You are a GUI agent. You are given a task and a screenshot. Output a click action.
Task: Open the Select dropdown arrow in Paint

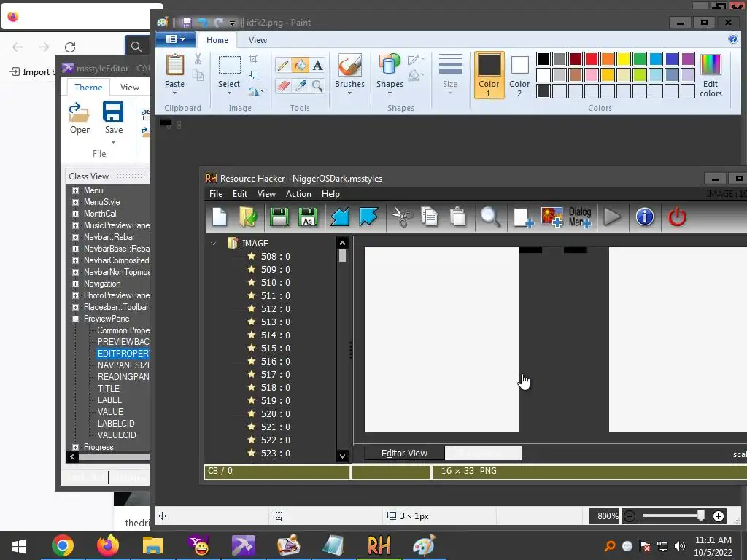229,93
